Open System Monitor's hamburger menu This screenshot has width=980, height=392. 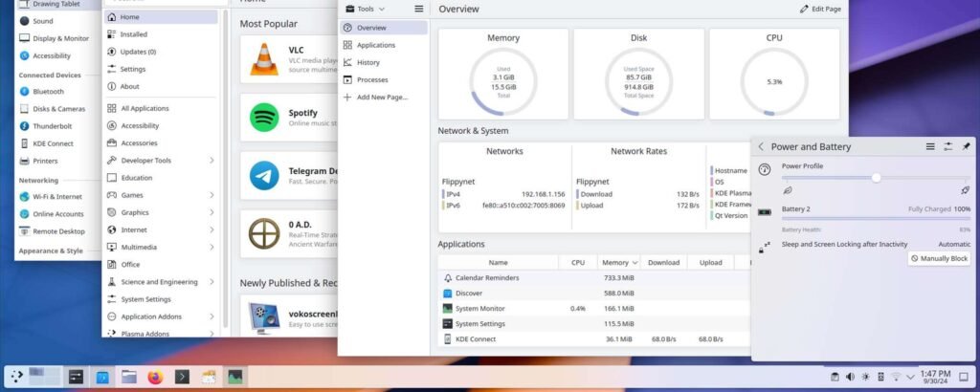point(418,9)
